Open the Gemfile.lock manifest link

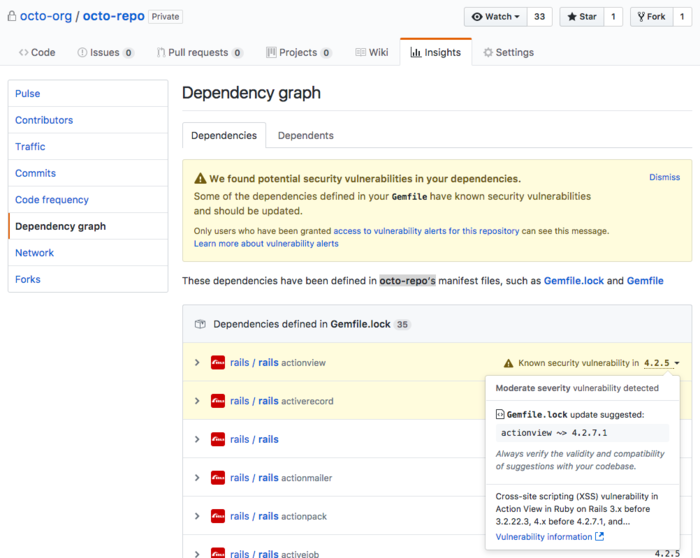[x=574, y=281]
